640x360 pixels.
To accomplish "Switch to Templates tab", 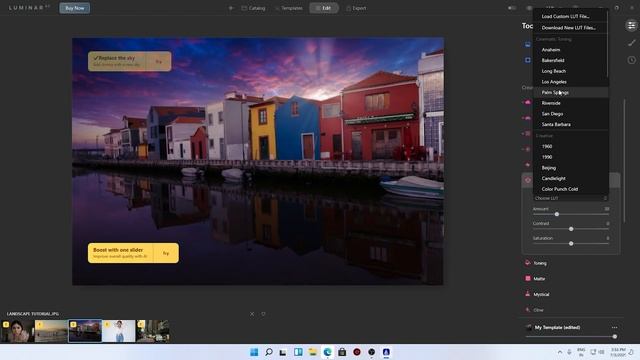I will click(x=289, y=8).
